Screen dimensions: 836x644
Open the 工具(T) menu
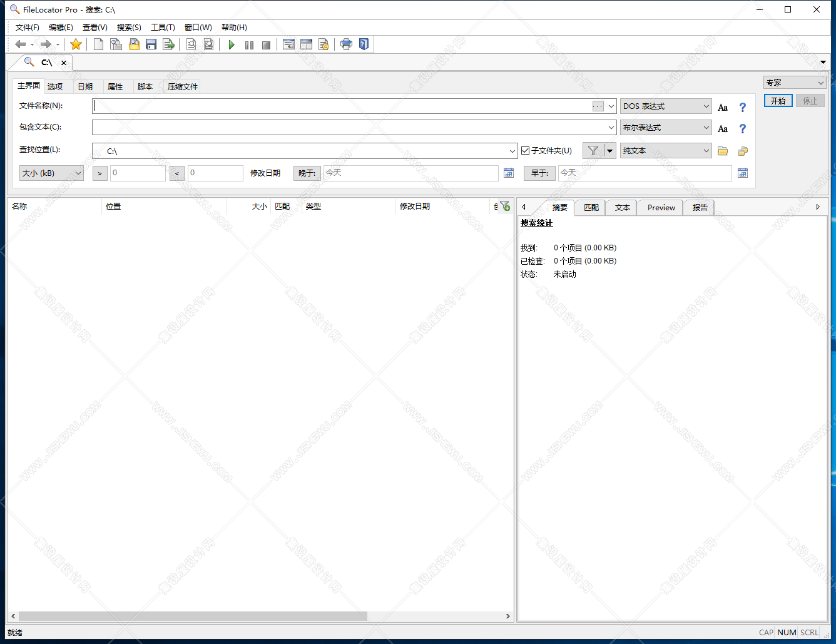(x=163, y=28)
